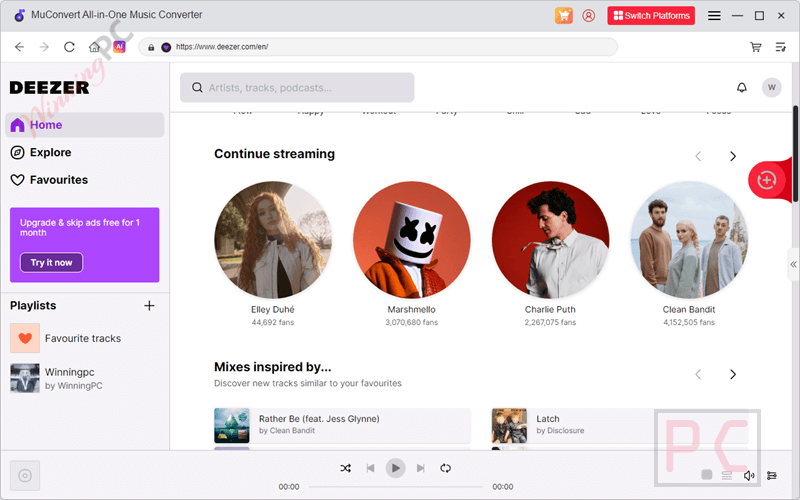Toggle shuffle playback
This screenshot has height=500, width=800.
(x=345, y=468)
